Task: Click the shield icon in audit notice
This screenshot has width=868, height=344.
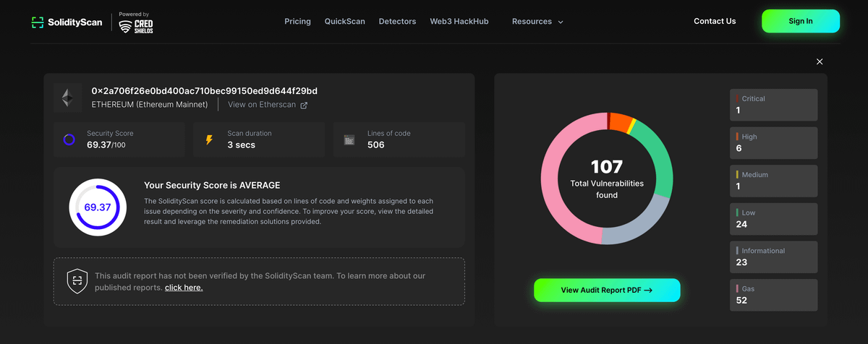Action: click(x=77, y=281)
